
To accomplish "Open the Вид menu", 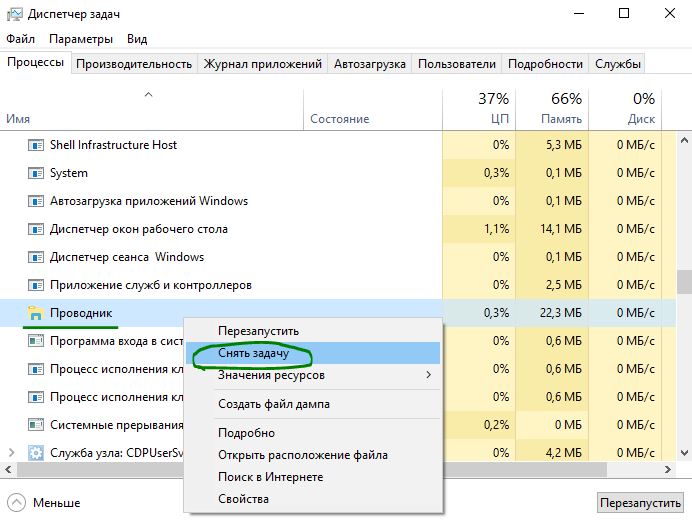I will pyautogui.click(x=137, y=39).
